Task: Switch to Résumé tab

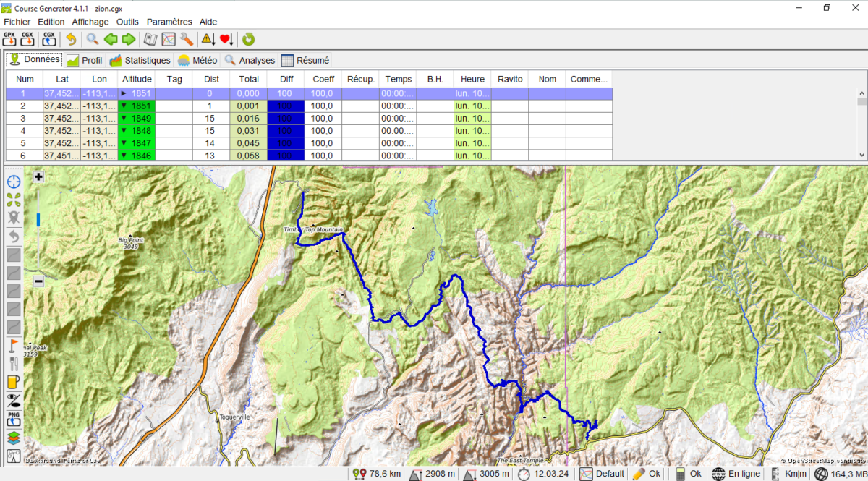Action: pyautogui.click(x=305, y=61)
